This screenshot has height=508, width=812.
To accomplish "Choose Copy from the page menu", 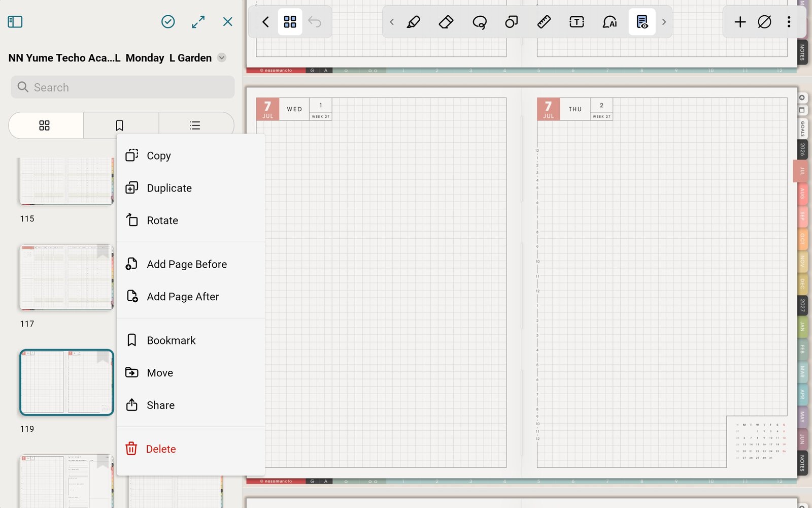I will tap(191, 156).
